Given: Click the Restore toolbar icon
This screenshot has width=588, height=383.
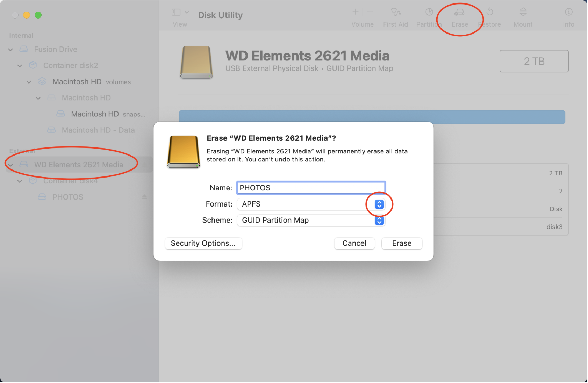Looking at the screenshot, I should [x=490, y=12].
